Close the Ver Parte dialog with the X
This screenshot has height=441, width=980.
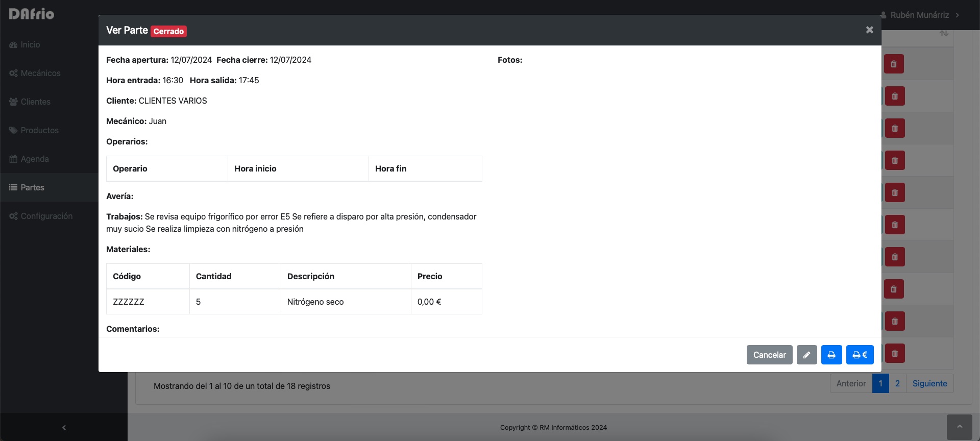tap(869, 30)
